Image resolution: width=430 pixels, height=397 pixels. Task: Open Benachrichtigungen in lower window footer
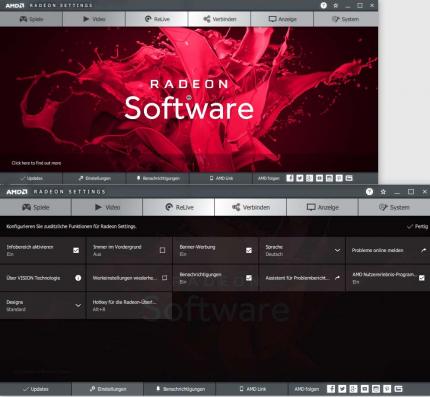click(180, 389)
